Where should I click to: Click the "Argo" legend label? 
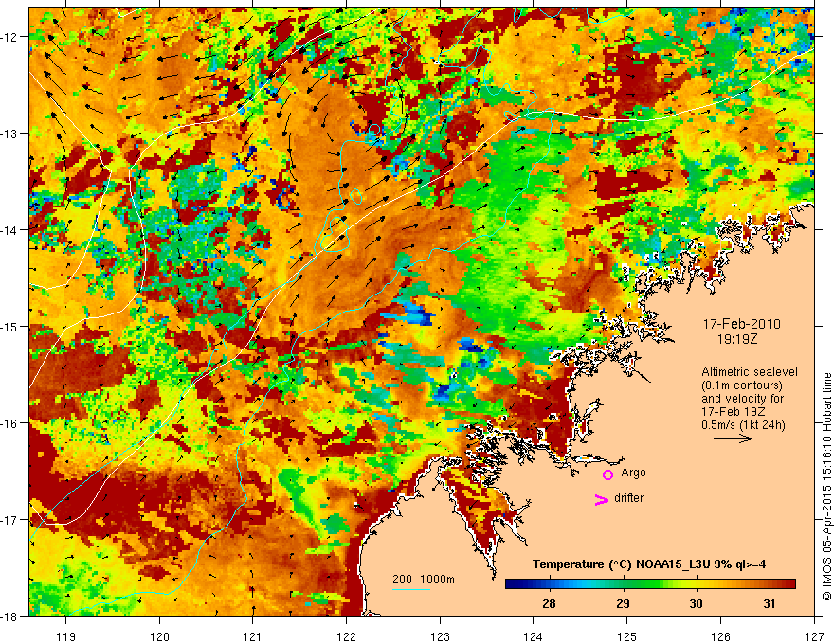[633, 473]
